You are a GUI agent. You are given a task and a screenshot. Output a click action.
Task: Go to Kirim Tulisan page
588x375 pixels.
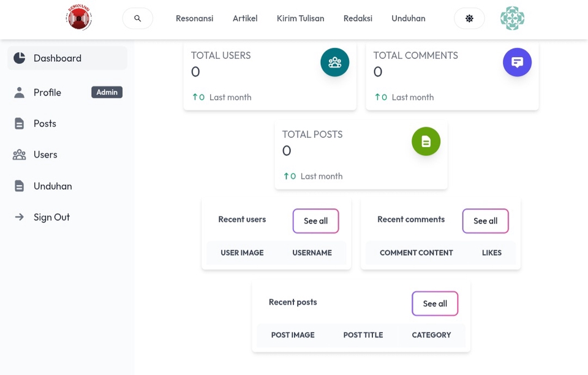click(300, 18)
